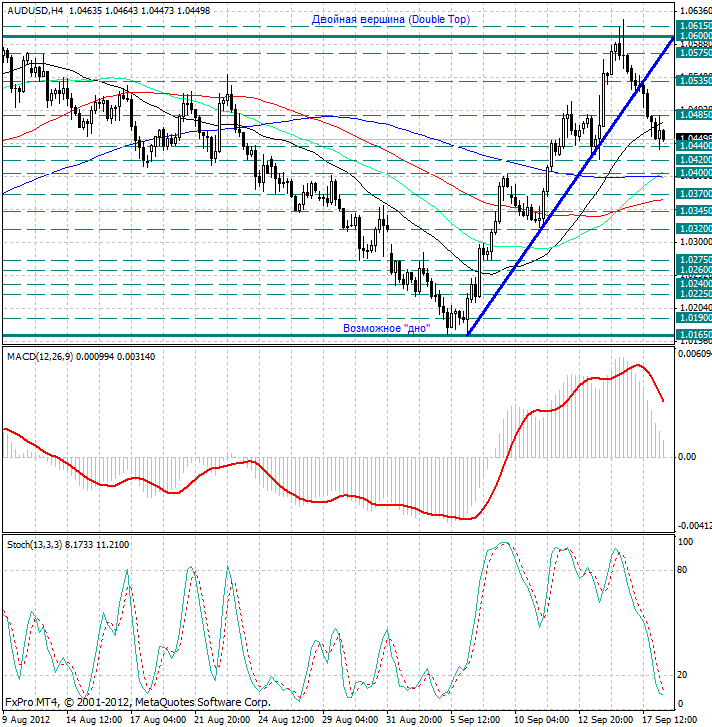
Task: Select the red MACD signal line
Action: pyautogui.click(x=334, y=468)
